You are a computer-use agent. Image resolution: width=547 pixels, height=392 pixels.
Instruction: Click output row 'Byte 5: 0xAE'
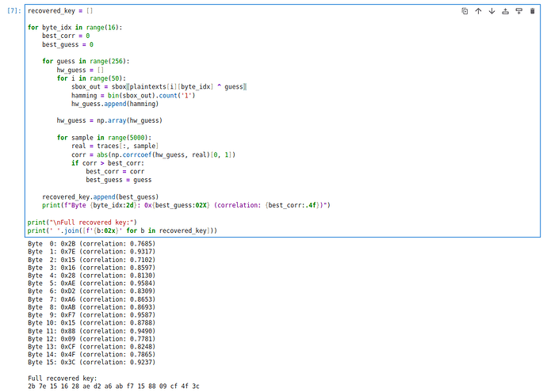pos(91,284)
